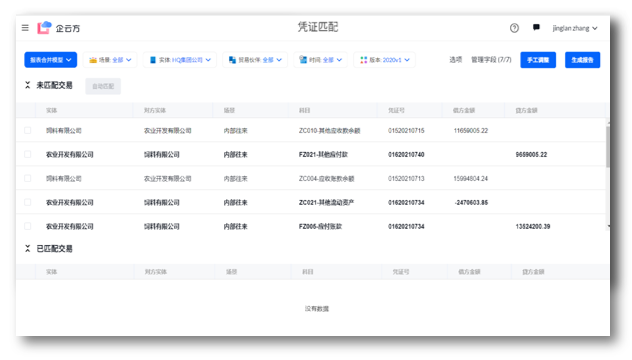
Task: Click the trading partner filter icon
Action: tap(232, 60)
